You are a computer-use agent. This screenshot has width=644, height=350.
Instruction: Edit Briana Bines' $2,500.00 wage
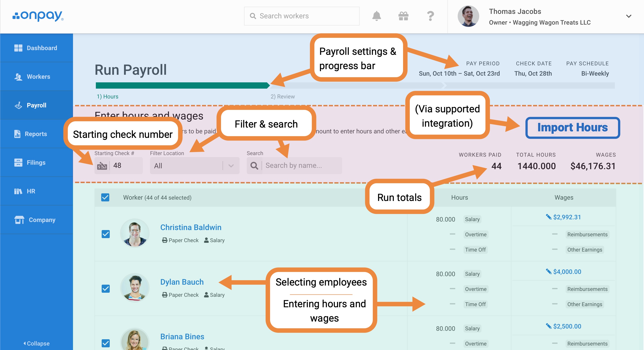click(563, 326)
